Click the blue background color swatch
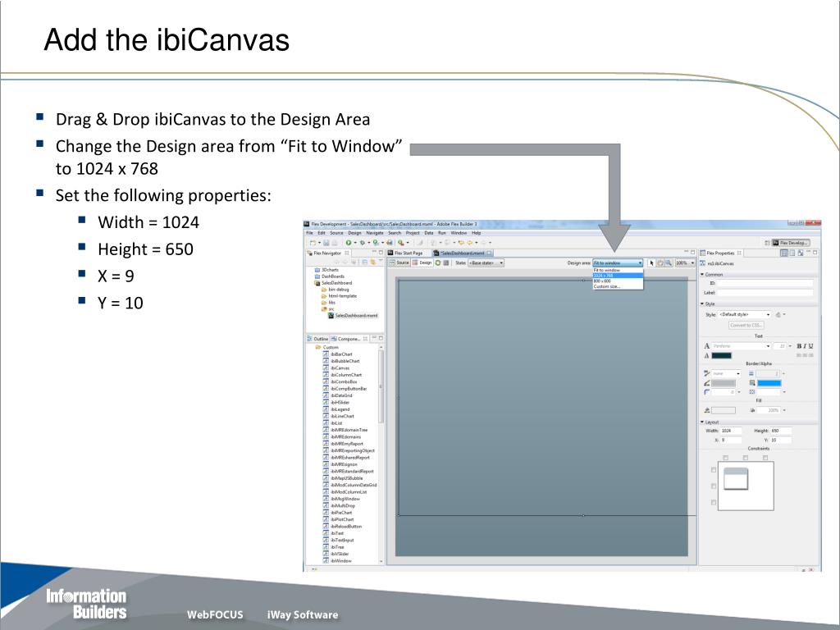Screen dimensions: 840x630 (x=769, y=383)
